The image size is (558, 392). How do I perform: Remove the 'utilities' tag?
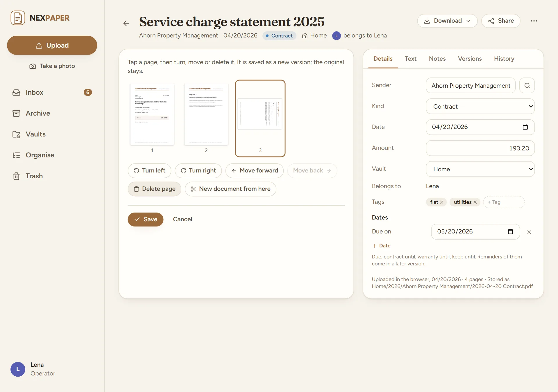point(475,202)
